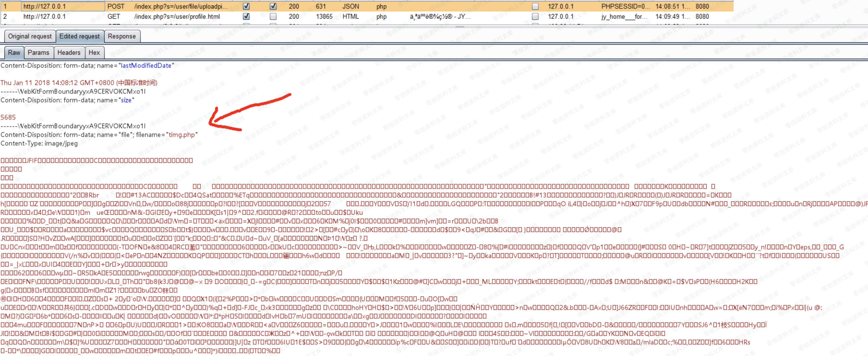
Task: Click the PHPSESSID cookie cell
Action: (625, 6)
